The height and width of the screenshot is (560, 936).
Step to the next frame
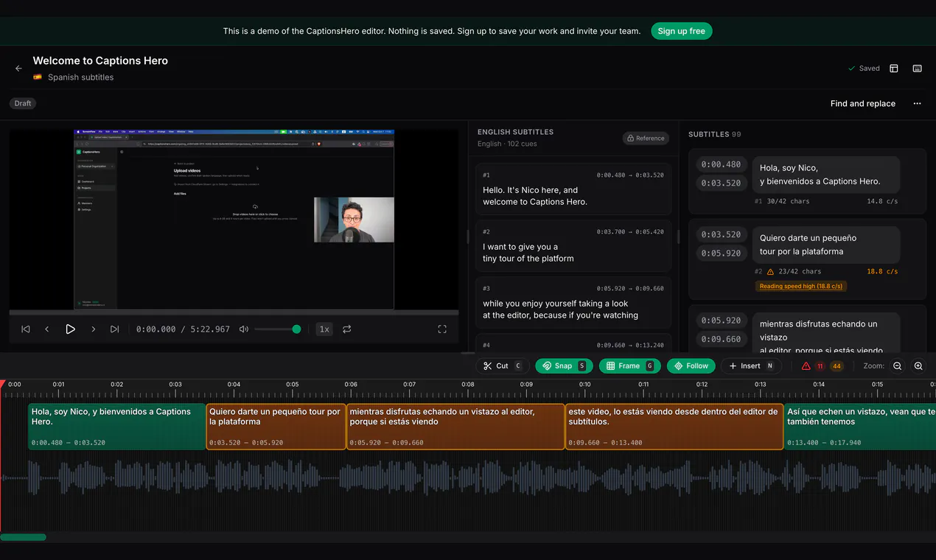(93, 329)
